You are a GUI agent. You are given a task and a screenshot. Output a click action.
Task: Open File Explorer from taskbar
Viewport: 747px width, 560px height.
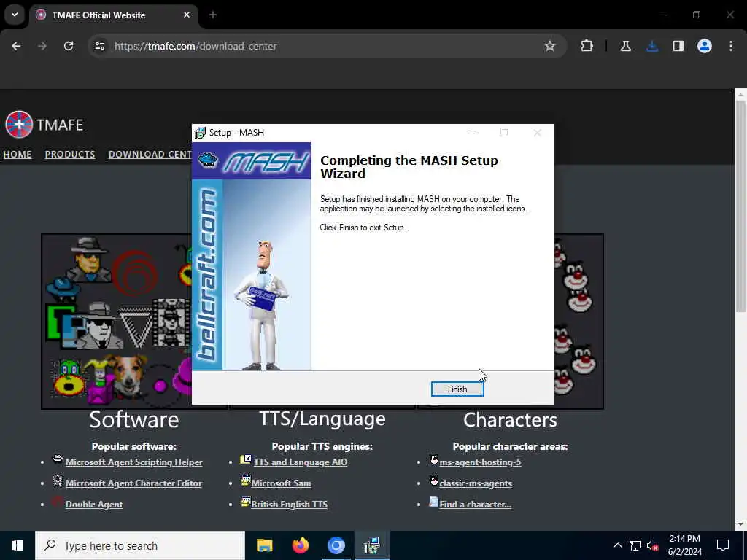pyautogui.click(x=264, y=545)
